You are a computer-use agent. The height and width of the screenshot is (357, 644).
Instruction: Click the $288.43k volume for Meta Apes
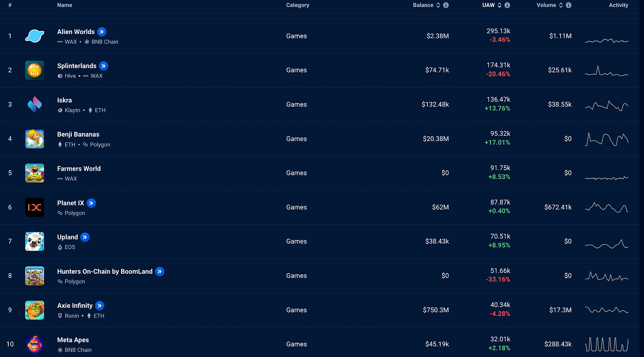558,344
